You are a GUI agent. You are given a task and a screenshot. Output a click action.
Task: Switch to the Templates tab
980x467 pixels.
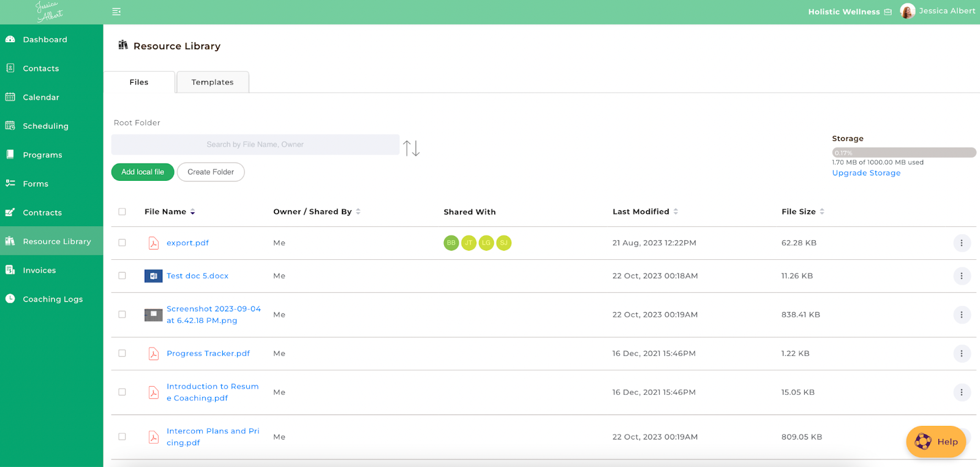click(212, 82)
